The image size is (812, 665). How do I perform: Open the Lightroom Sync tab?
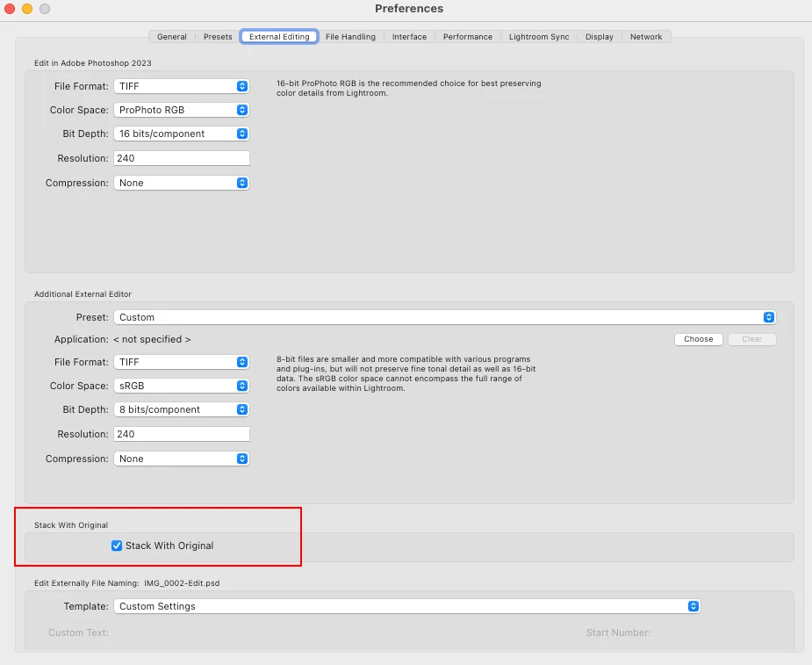539,37
